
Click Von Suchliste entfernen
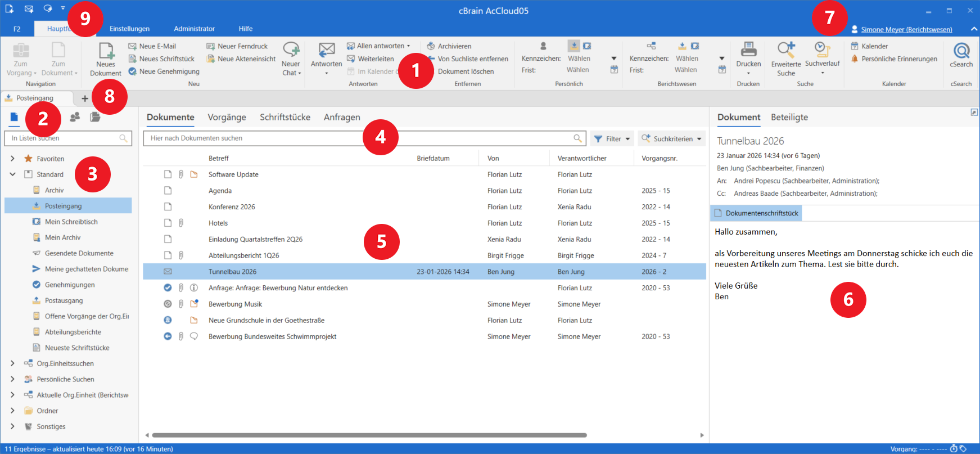pyautogui.click(x=467, y=59)
